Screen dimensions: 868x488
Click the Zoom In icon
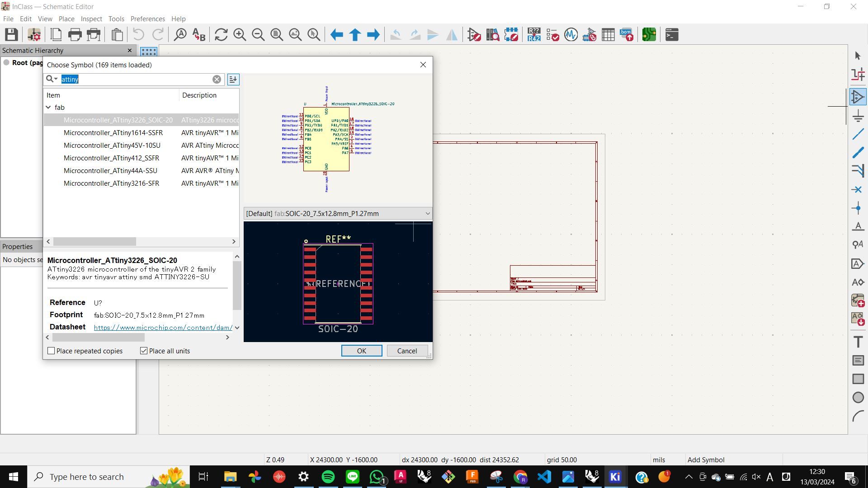(240, 34)
